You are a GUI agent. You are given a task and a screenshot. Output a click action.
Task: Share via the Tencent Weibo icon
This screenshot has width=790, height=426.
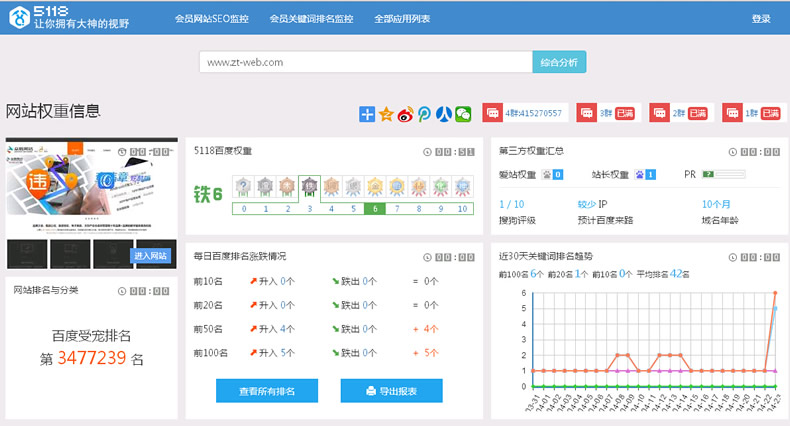(x=424, y=114)
